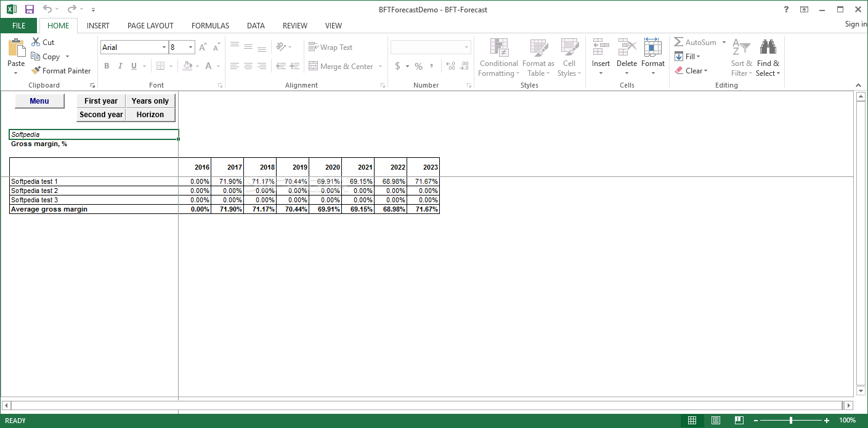
Task: Toggle left text alignment
Action: [235, 66]
